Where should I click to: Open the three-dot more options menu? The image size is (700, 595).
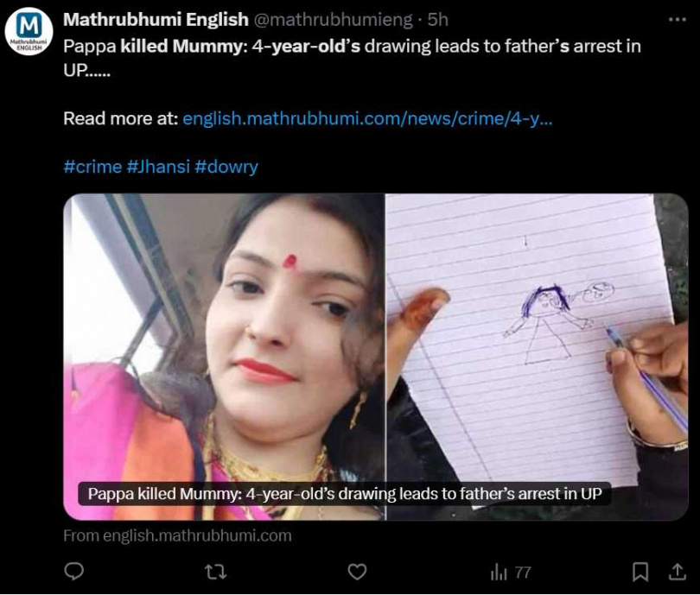pos(678,19)
